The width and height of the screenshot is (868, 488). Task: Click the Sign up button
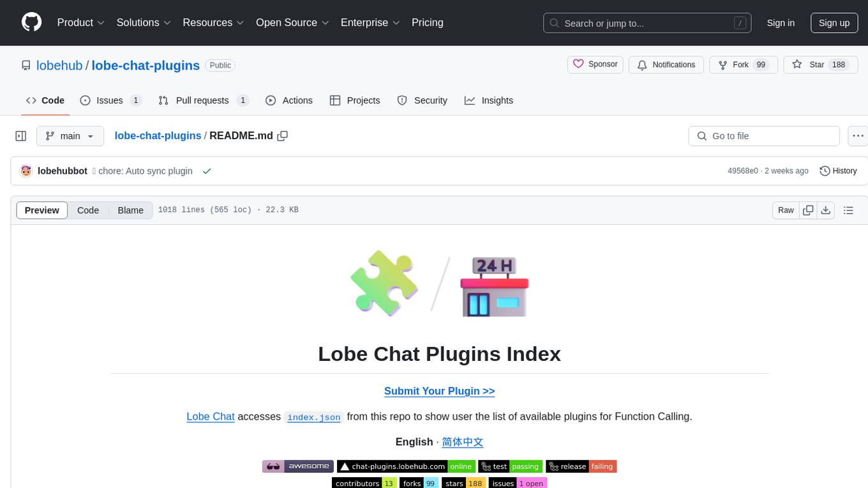[834, 23]
